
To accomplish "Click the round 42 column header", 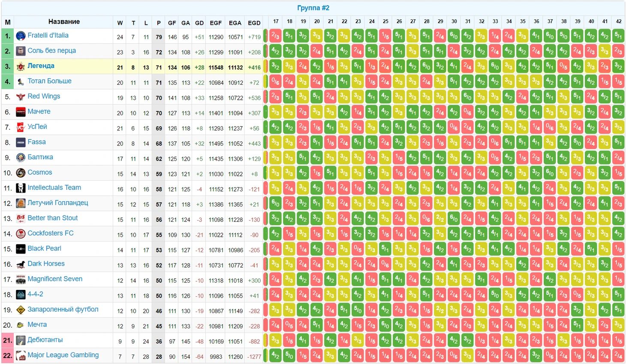I will tap(619, 21).
